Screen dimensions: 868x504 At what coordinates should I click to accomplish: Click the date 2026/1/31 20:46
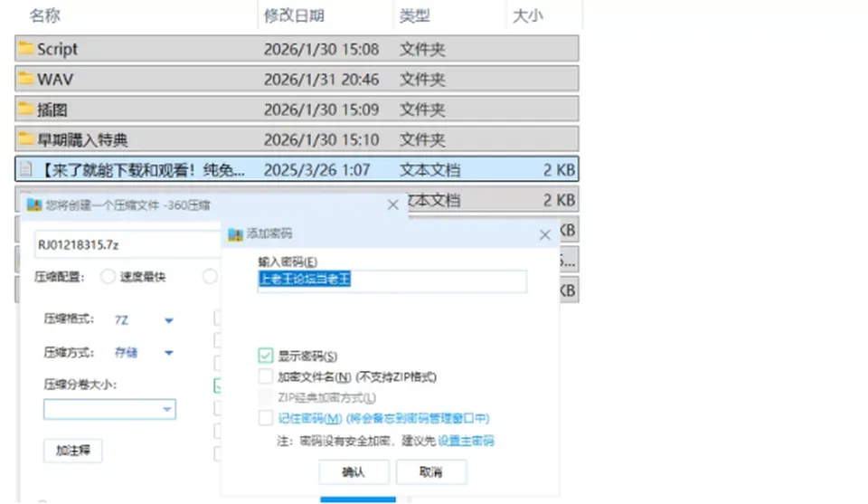(321, 80)
